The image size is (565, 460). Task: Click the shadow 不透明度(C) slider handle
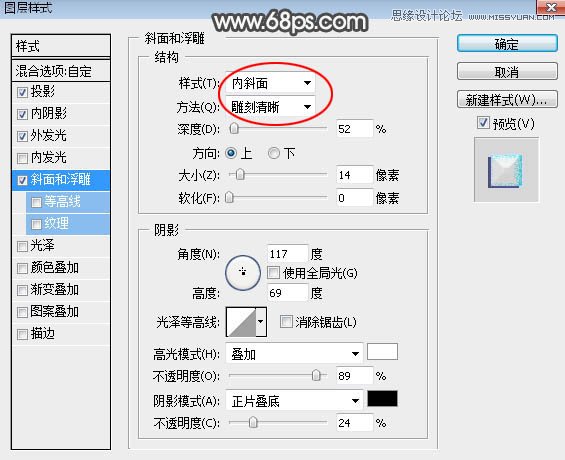(253, 422)
